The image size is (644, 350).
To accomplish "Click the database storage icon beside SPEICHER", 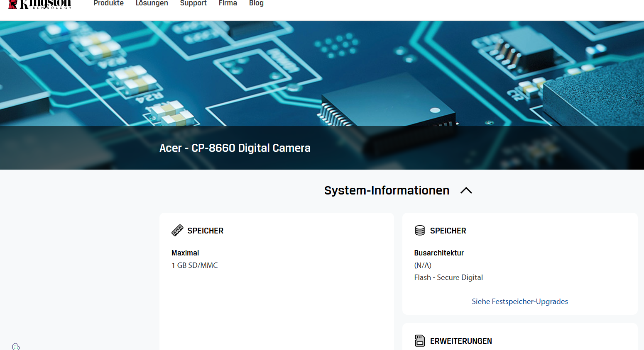I will pos(420,231).
